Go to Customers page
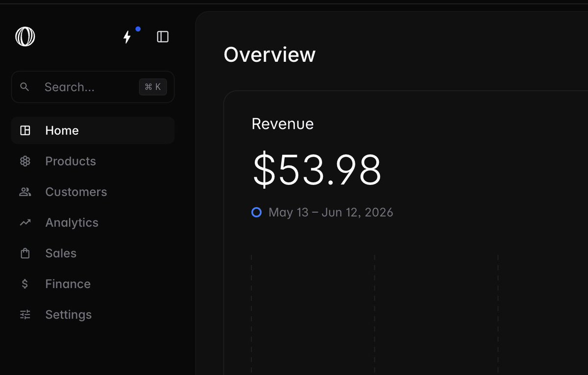 click(93, 192)
